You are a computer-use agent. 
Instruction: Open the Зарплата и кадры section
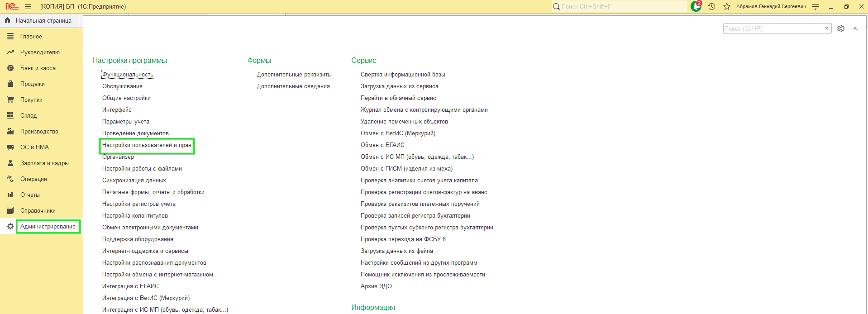click(44, 163)
